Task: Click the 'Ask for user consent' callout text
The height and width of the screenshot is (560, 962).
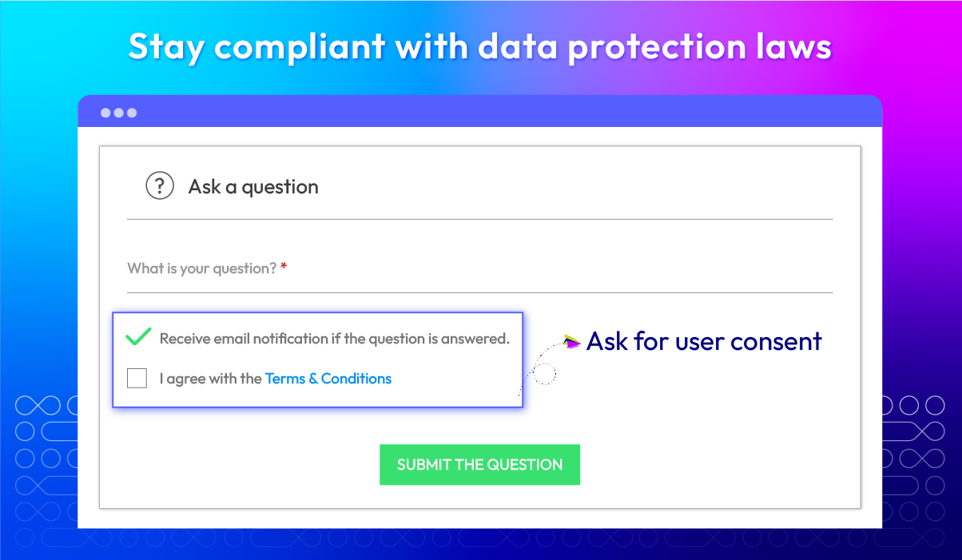Action: [704, 341]
